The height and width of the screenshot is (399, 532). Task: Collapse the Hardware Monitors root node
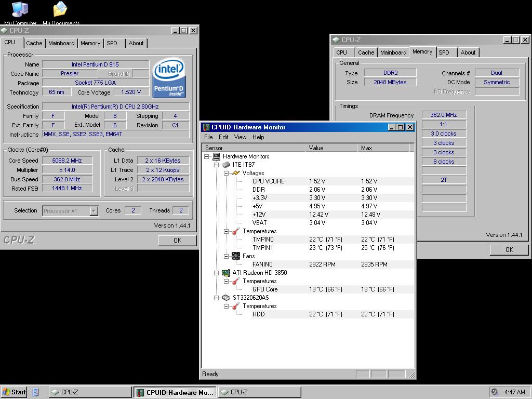click(207, 156)
